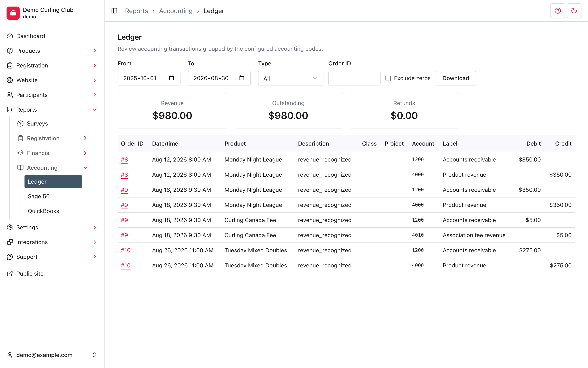Select the Ledger menu item
The height and width of the screenshot is (368, 588).
(53, 182)
